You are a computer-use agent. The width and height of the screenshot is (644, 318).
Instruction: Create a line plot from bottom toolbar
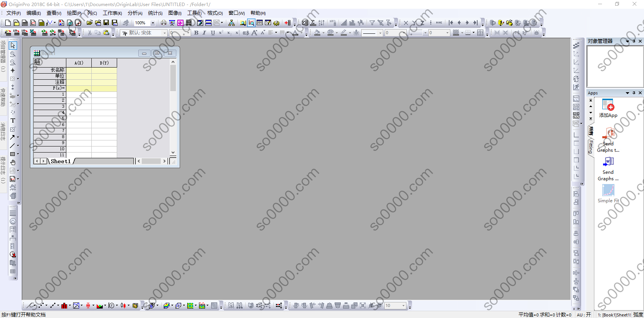click(x=30, y=305)
